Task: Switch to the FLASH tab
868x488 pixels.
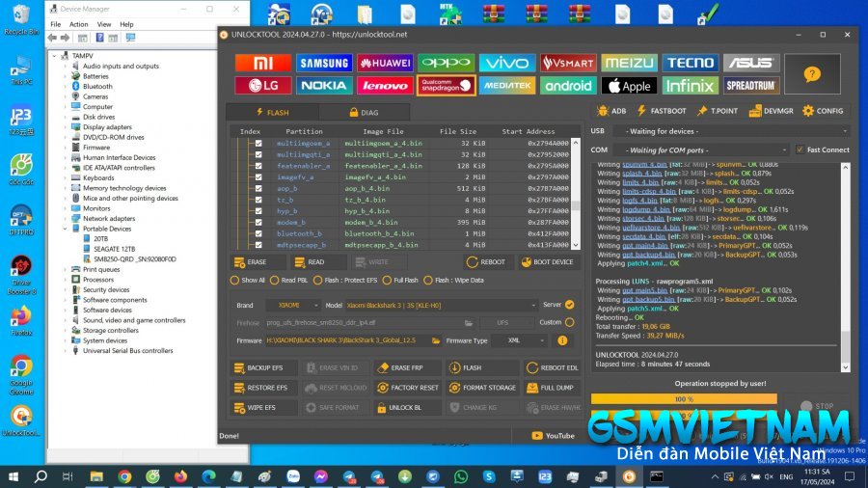Action: coord(272,112)
